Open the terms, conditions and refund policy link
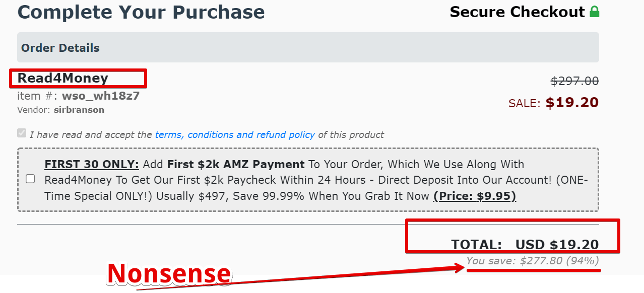 pos(235,135)
